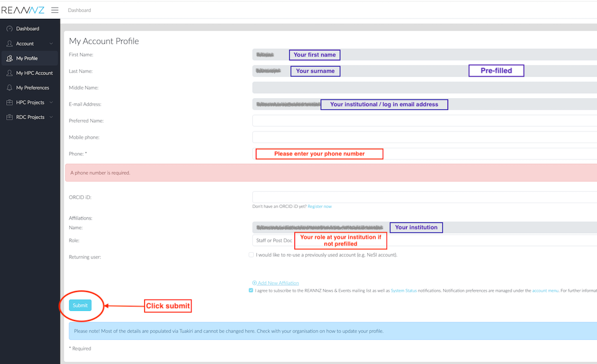Expand the Account section in the sidebar
The height and width of the screenshot is (364, 597).
point(52,43)
